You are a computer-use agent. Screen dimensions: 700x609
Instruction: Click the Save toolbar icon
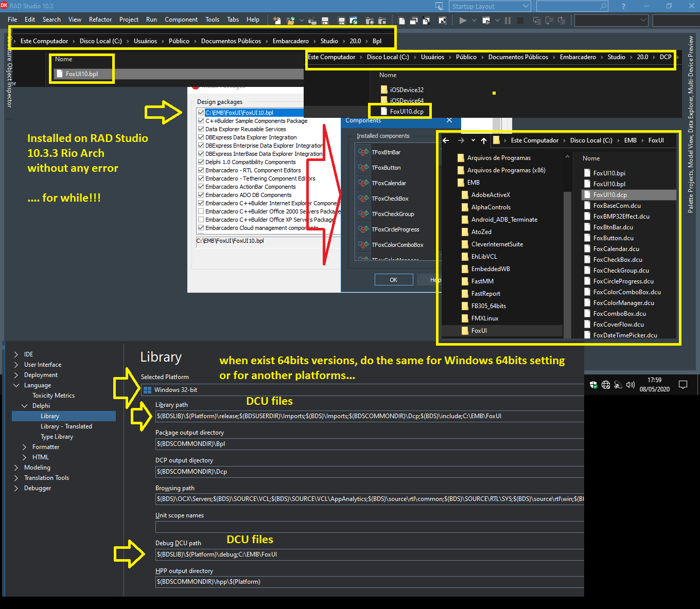pos(325,21)
